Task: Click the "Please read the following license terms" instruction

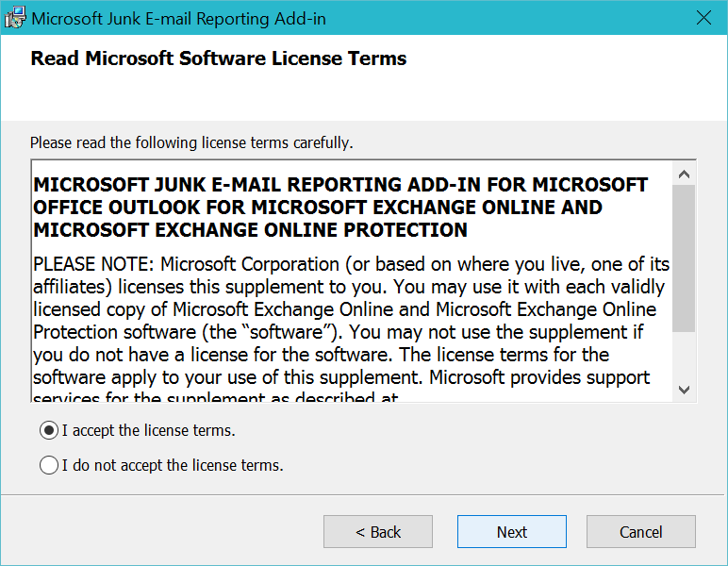Action: [191, 143]
